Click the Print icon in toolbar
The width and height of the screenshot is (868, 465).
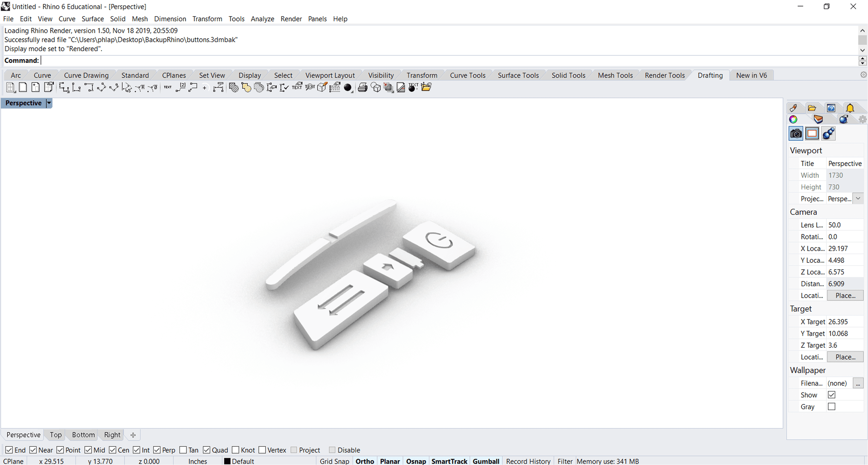pos(362,88)
